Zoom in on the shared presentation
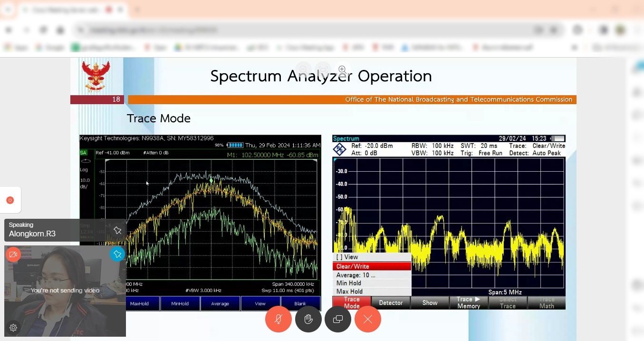 click(342, 70)
